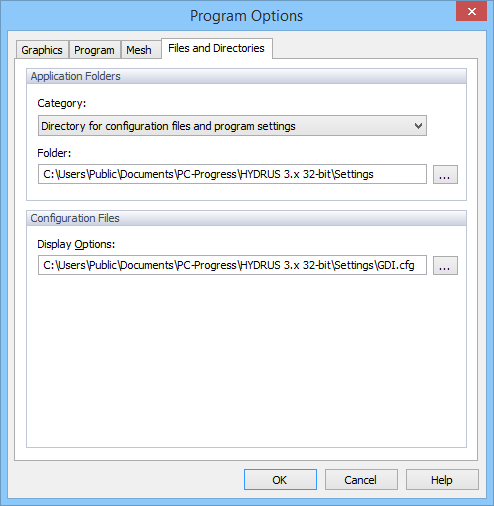Browse for the GDI.cfg file with ellipsis button

445,265
